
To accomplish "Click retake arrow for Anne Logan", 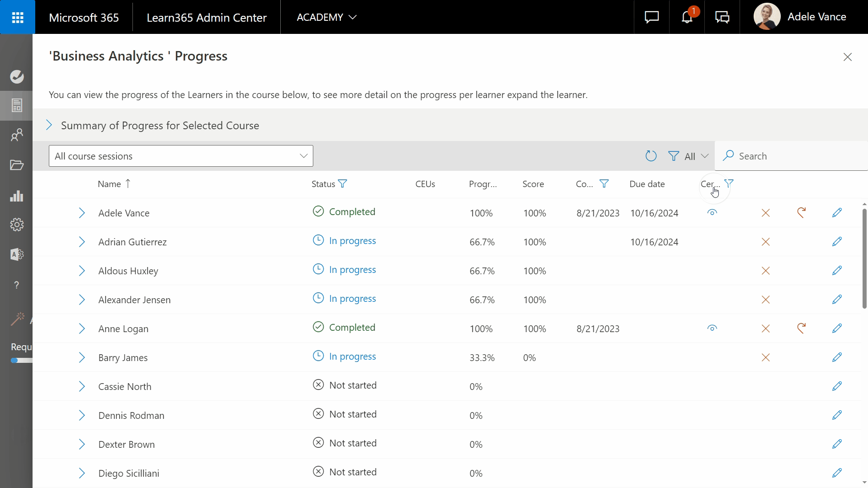I will 801,328.
